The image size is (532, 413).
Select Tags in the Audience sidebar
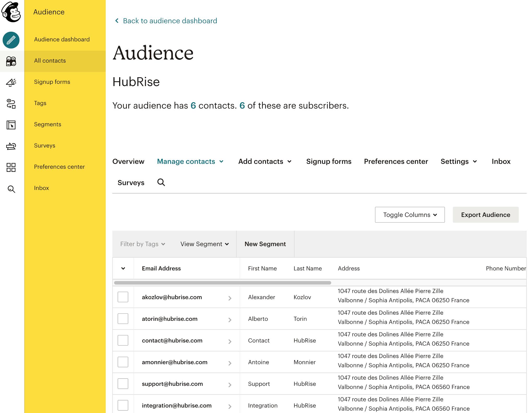pyautogui.click(x=40, y=103)
